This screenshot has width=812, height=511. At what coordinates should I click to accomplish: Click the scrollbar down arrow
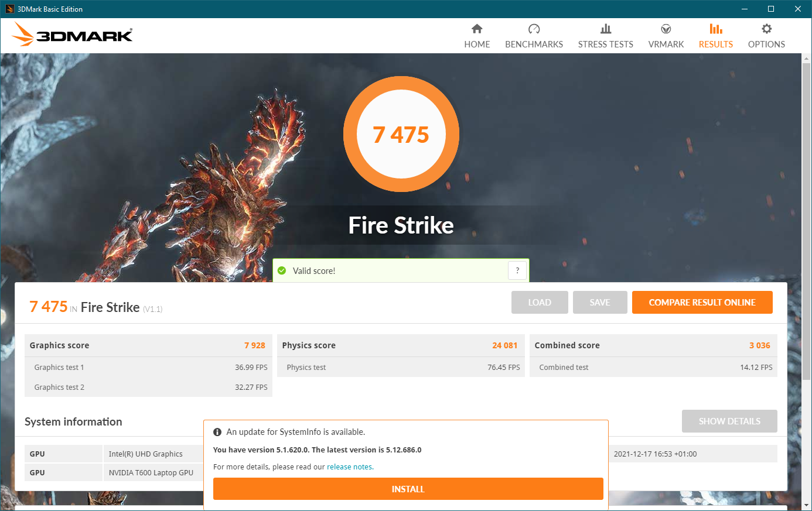click(x=807, y=505)
